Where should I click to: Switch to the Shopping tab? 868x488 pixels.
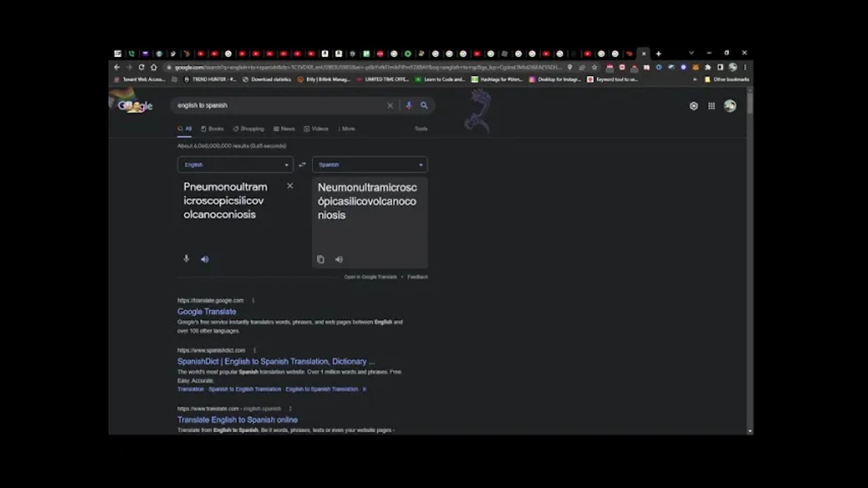(x=248, y=129)
